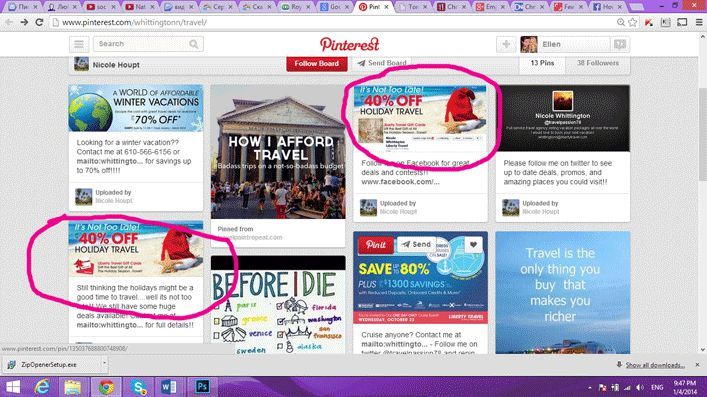The image size is (707, 397).
Task: Bookmark the page with the star icon
Action: (x=633, y=22)
